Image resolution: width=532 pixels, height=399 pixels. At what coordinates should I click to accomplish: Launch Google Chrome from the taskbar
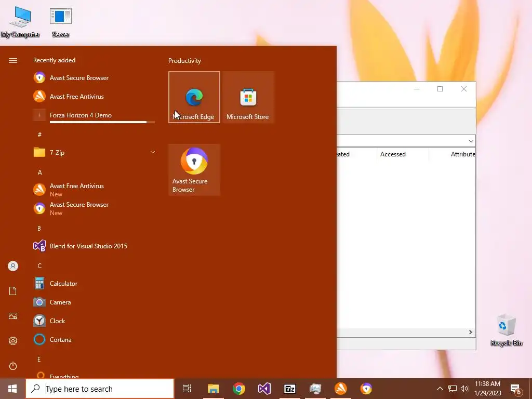click(x=239, y=389)
